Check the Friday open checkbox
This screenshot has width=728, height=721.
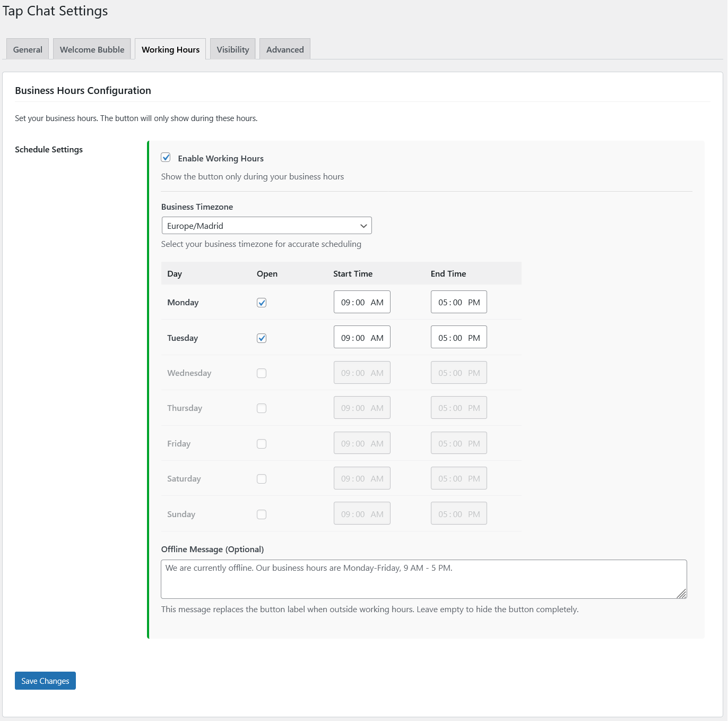click(x=262, y=443)
